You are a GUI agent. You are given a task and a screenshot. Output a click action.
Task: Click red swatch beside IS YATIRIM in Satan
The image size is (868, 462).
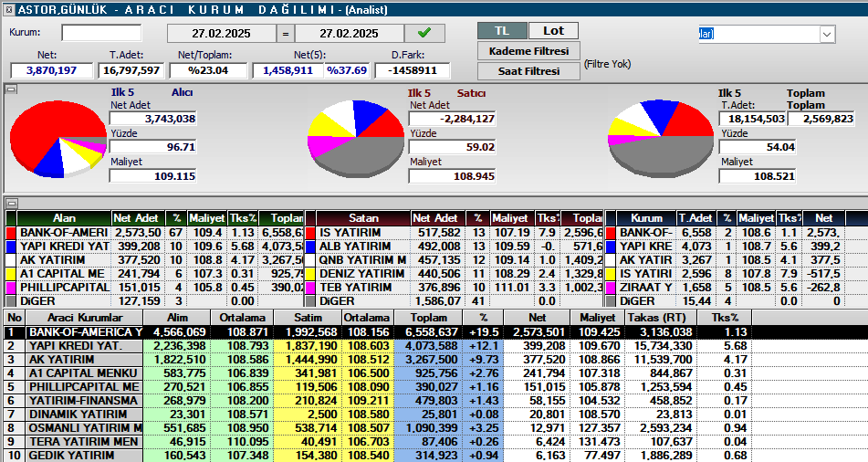pos(310,233)
